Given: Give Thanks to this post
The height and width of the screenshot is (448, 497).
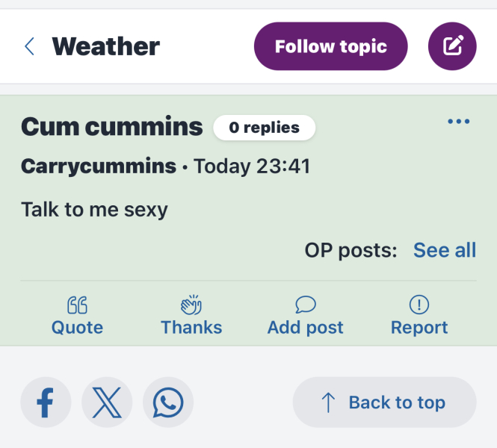Looking at the screenshot, I should [191, 316].
